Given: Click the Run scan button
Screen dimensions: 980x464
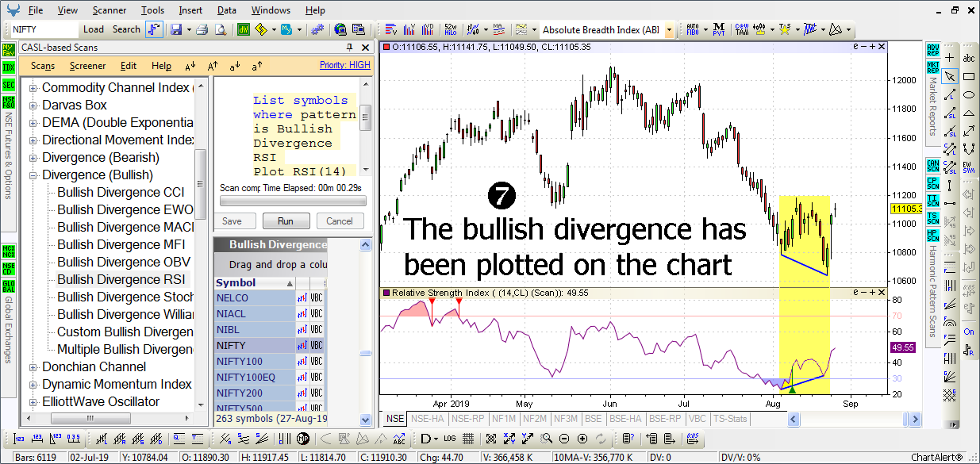Looking at the screenshot, I should (x=286, y=221).
